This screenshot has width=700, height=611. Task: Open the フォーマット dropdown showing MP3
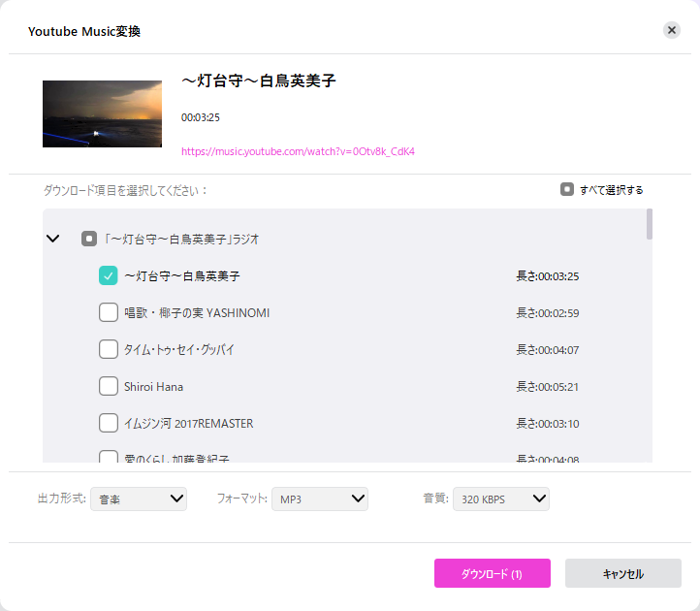click(319, 499)
